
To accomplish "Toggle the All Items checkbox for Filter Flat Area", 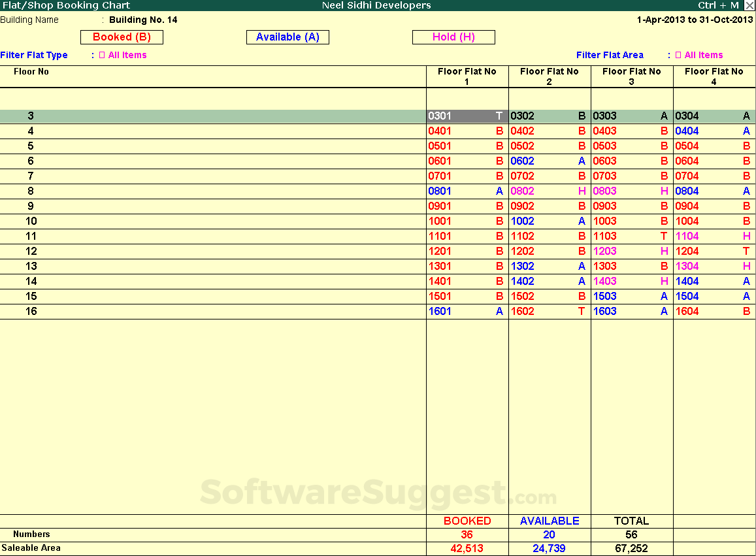I will coord(678,55).
